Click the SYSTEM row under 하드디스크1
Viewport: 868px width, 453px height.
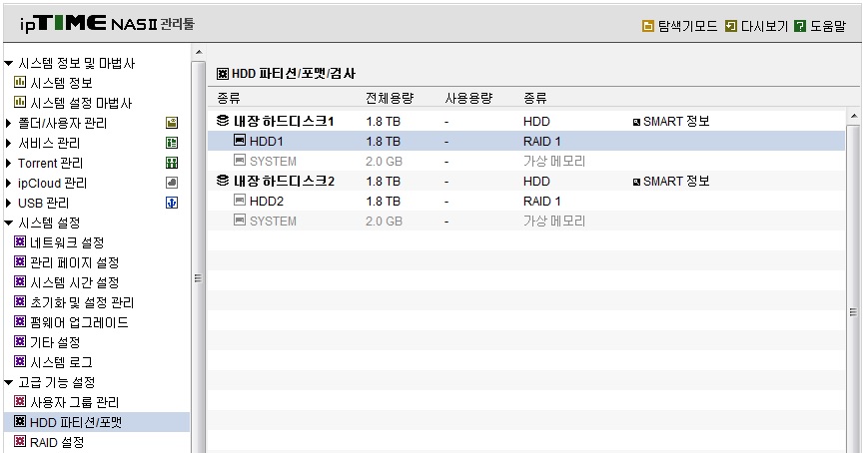(x=526, y=161)
